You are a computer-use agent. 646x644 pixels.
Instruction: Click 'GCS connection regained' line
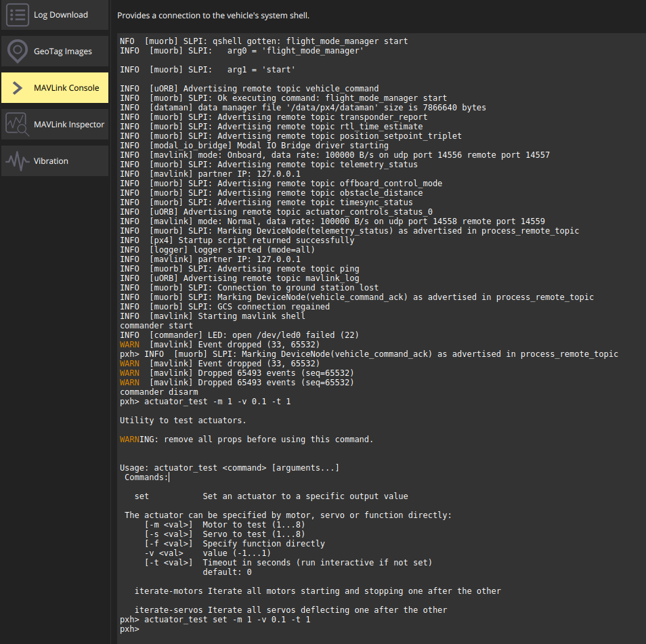(225, 307)
